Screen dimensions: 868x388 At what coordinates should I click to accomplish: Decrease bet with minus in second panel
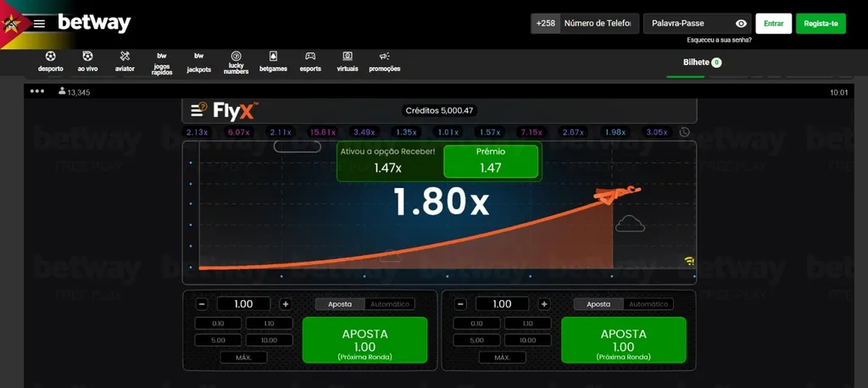tap(461, 304)
